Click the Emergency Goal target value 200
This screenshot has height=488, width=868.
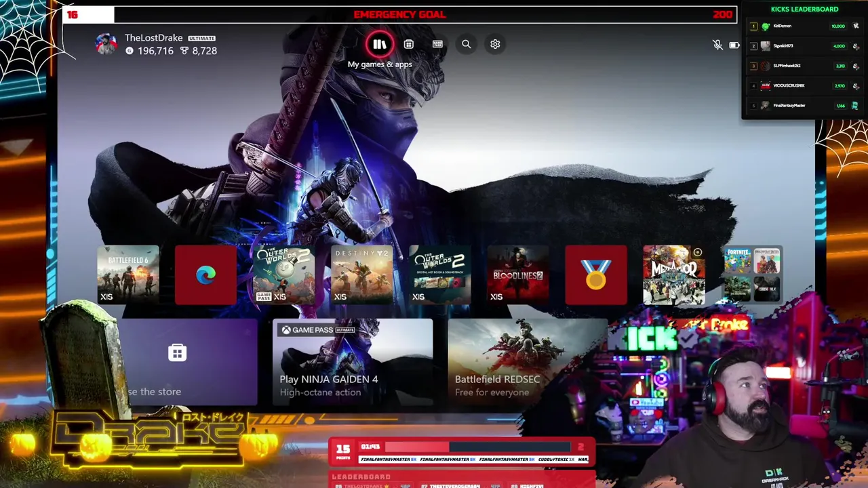click(722, 14)
